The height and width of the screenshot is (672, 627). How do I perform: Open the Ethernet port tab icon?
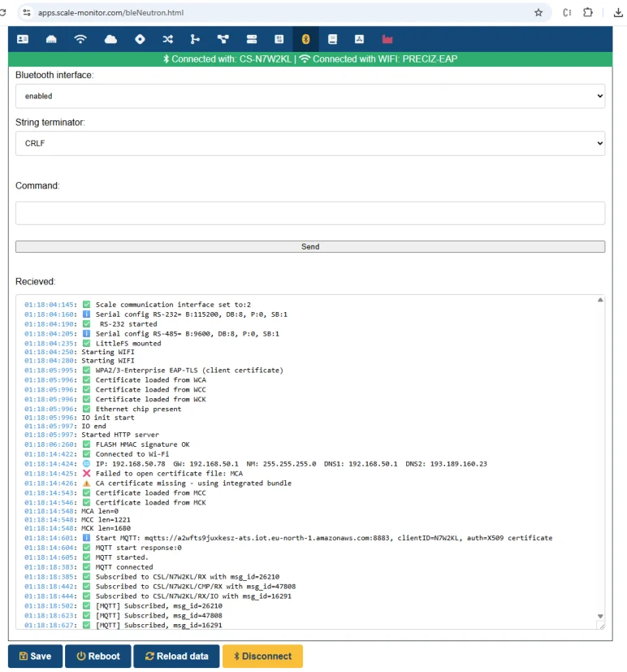51,40
